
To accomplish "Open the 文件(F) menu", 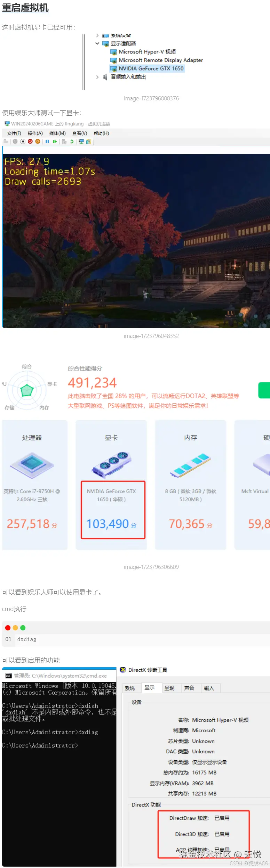I will point(14,133).
